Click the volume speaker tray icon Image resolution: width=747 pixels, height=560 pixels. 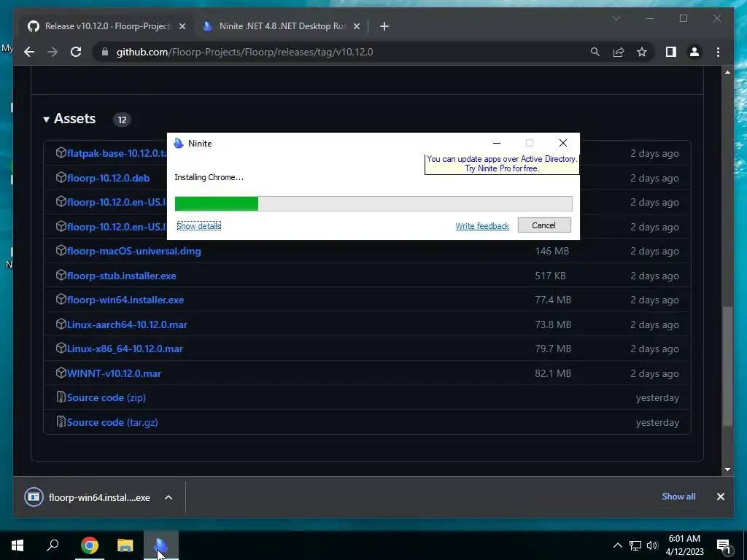(x=652, y=545)
